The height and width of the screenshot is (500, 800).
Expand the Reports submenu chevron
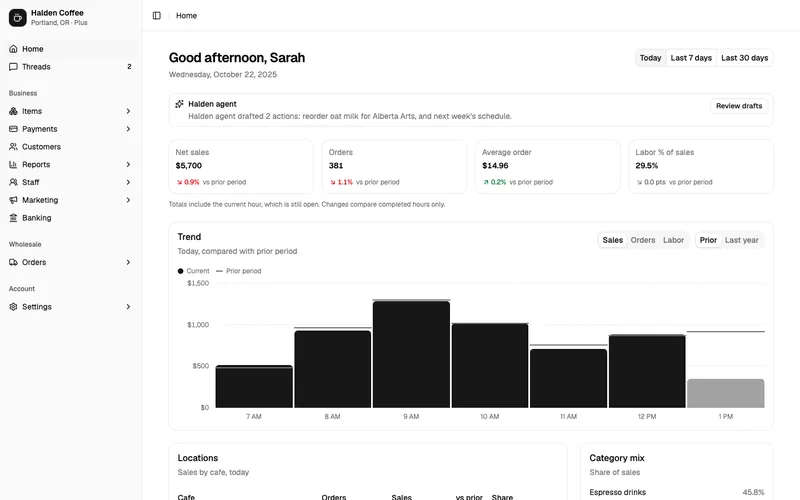click(128, 164)
